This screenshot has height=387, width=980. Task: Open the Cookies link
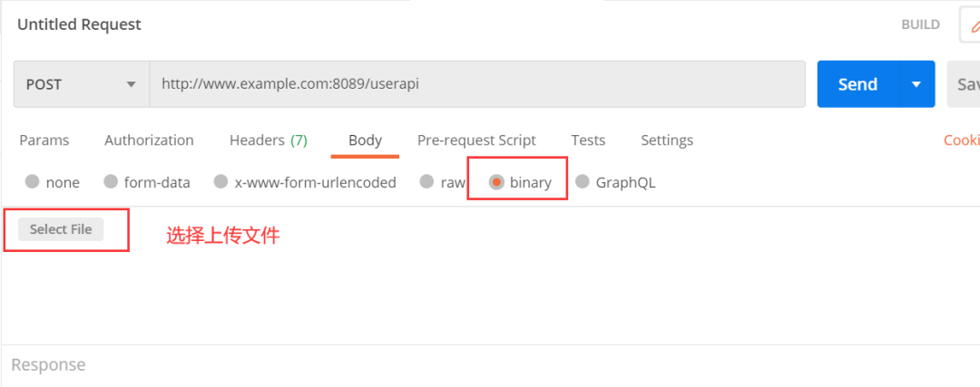pyautogui.click(x=962, y=140)
